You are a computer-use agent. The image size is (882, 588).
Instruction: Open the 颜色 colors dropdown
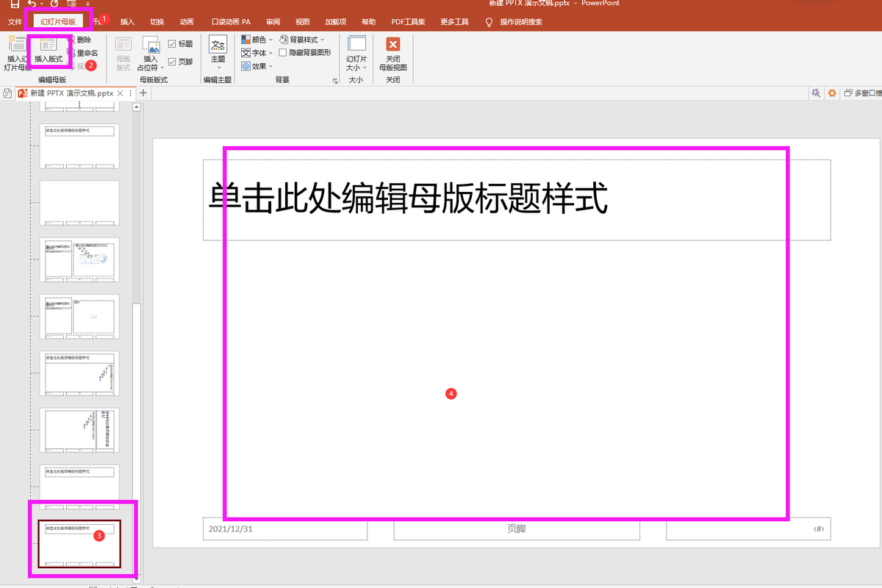(257, 40)
